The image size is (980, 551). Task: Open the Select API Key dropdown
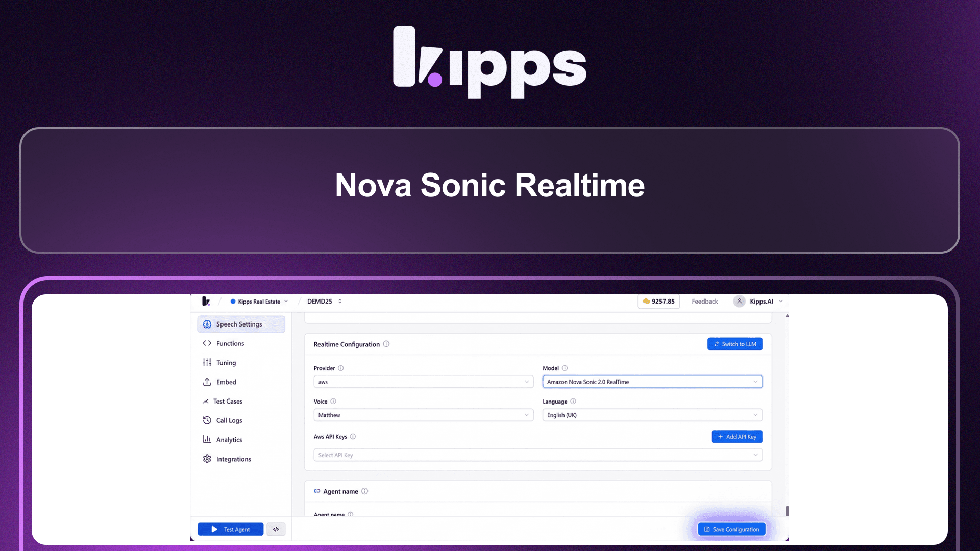[538, 455]
